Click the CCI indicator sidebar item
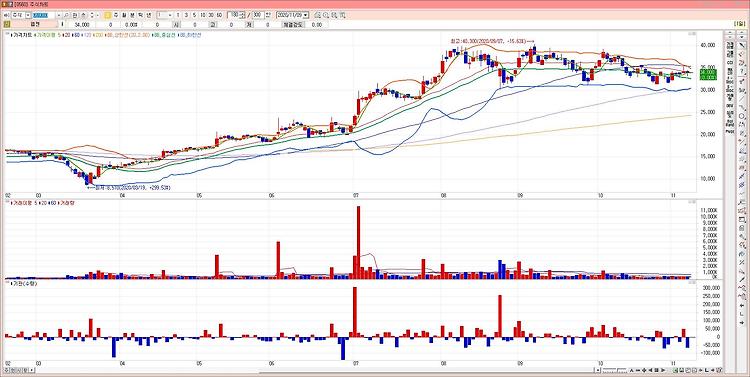This screenshot has width=750, height=377. point(730,62)
